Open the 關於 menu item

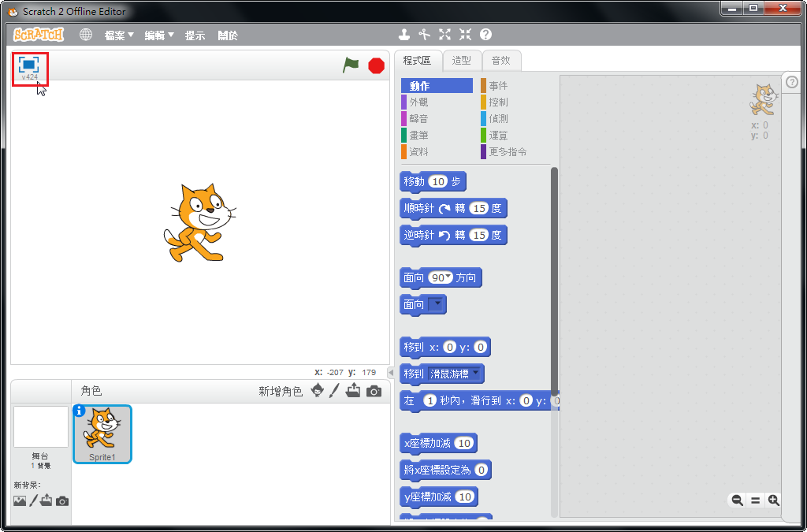coord(228,35)
